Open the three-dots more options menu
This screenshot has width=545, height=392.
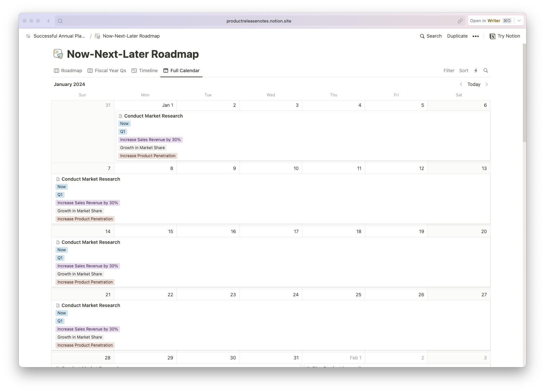tap(475, 36)
